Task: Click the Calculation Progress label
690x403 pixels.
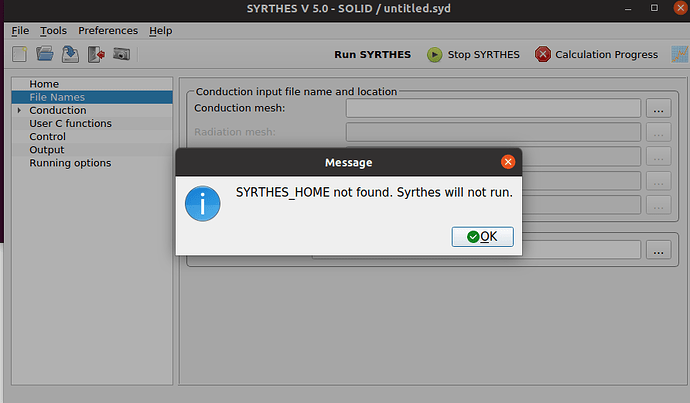Action: (x=606, y=55)
